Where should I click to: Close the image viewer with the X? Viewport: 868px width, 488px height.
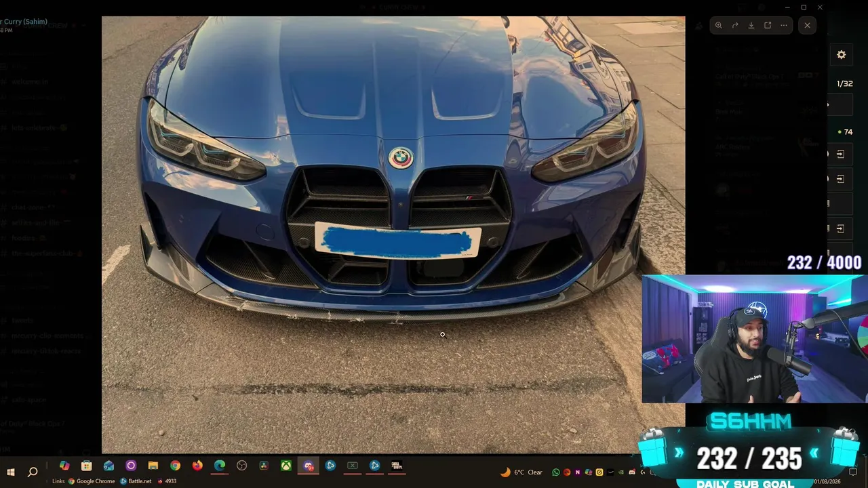(x=807, y=25)
